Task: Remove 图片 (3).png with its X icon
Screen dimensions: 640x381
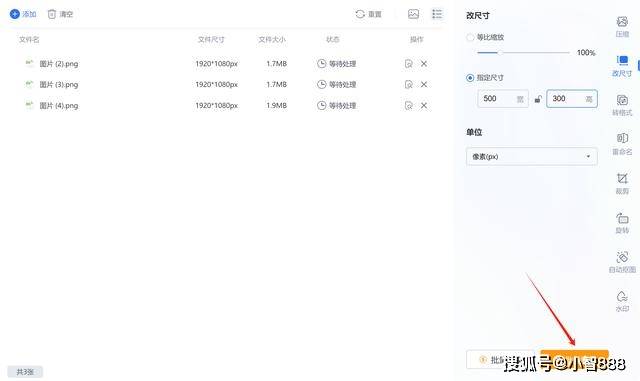Action: [424, 85]
